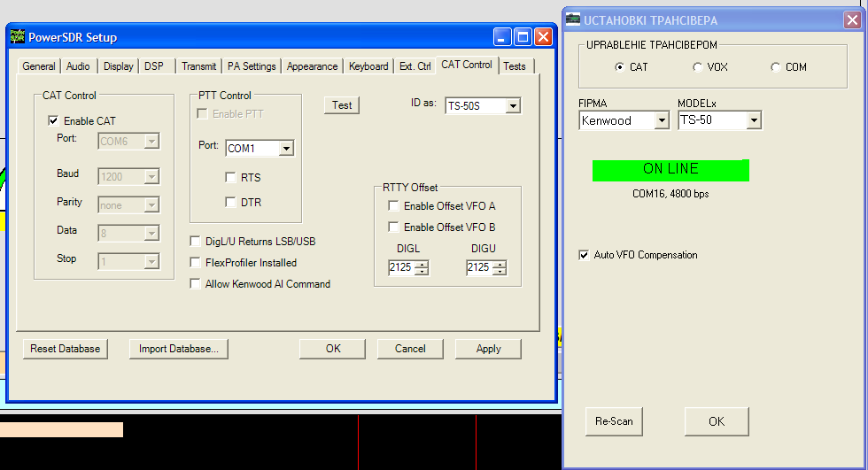Close the transceiver settings window
The height and width of the screenshot is (470, 868).
851,19
